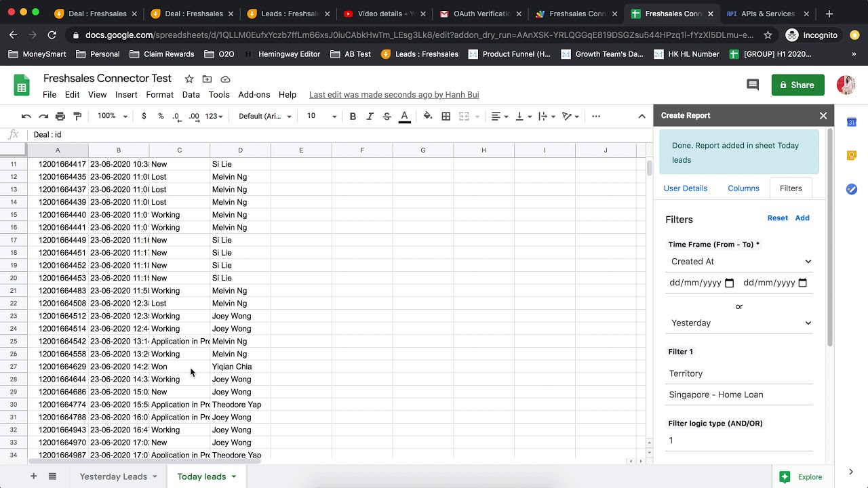Click the Filter 1 Territory field

tap(741, 373)
